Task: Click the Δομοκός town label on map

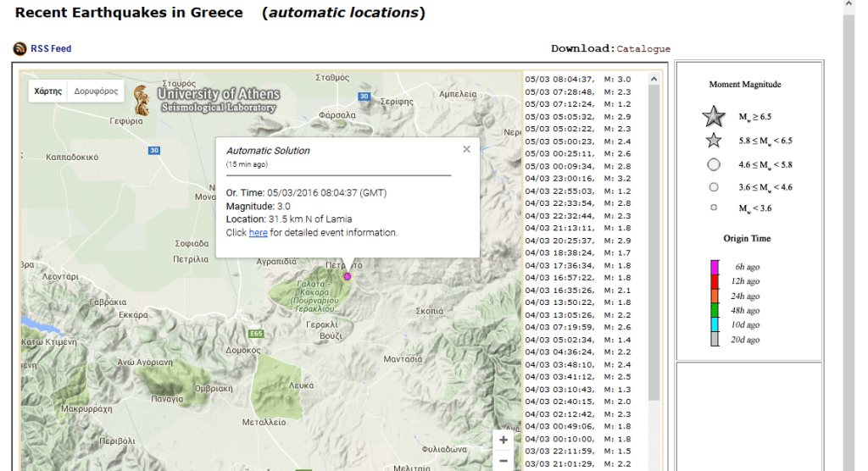Action: 243,351
